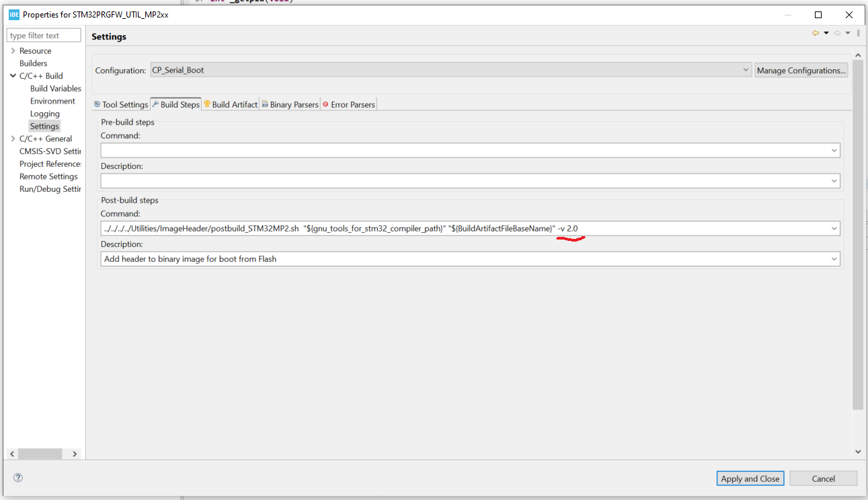Click Apply and Close button
The image size is (868, 500).
point(750,478)
